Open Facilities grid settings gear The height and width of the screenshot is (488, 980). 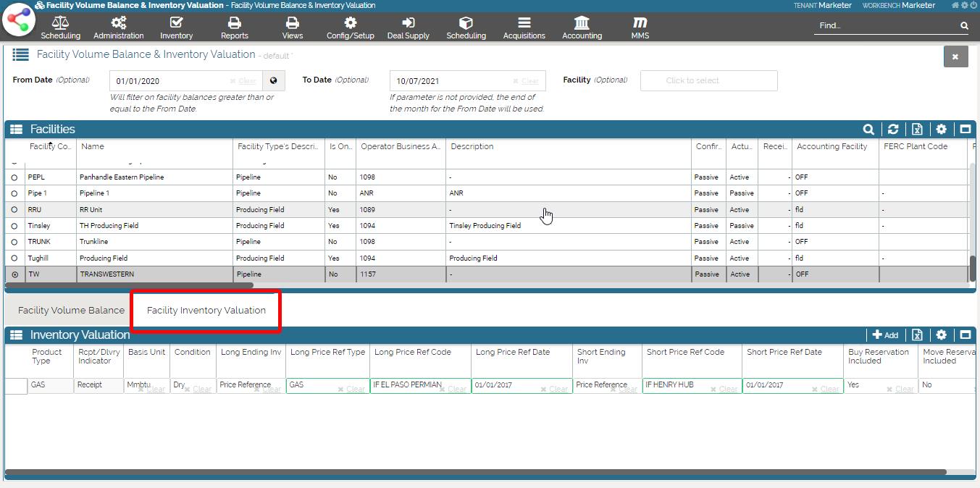pos(941,130)
